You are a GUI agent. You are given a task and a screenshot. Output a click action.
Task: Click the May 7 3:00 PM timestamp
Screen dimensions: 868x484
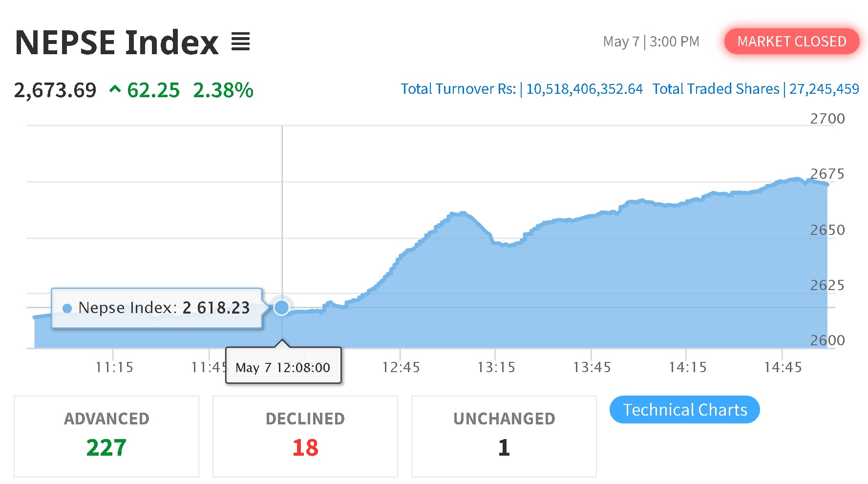pos(651,42)
